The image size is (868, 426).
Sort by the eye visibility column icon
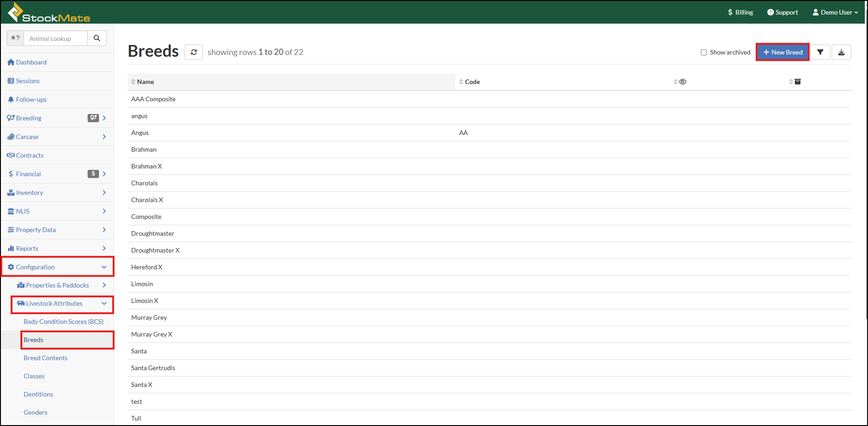pos(682,82)
